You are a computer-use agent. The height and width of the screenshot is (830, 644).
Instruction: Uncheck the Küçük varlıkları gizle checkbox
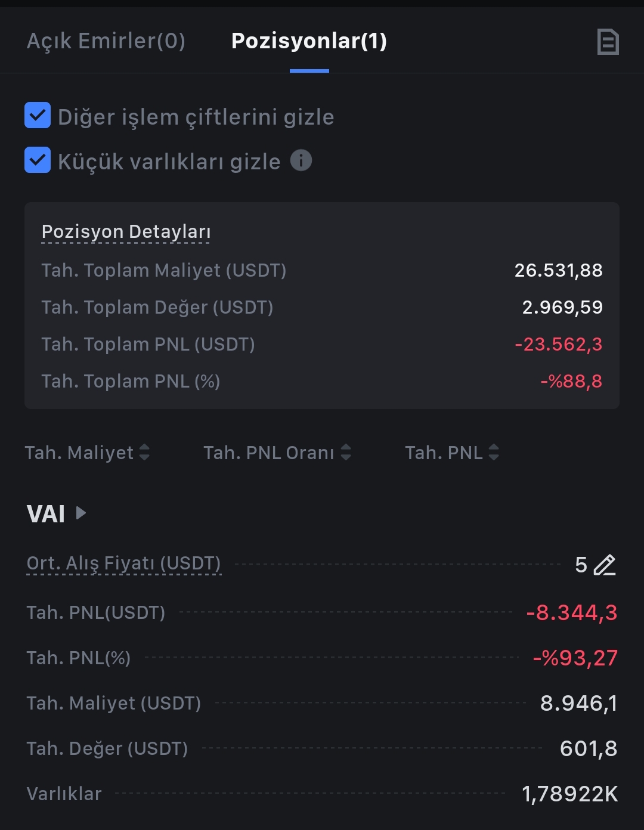[x=38, y=160]
